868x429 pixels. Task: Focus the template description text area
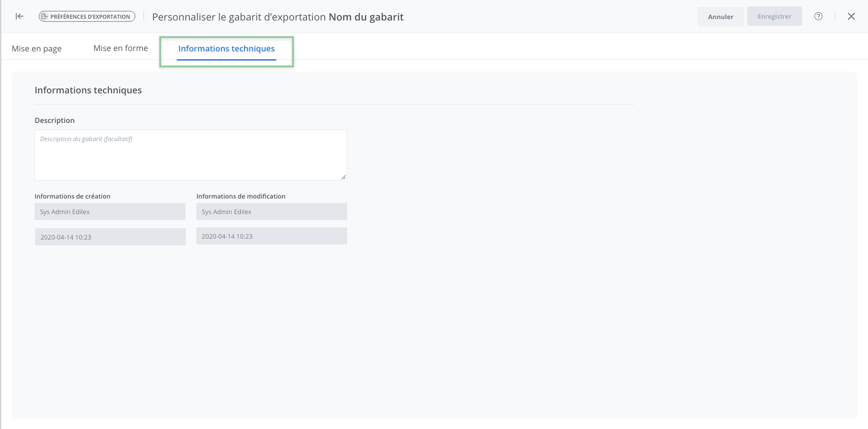click(190, 155)
